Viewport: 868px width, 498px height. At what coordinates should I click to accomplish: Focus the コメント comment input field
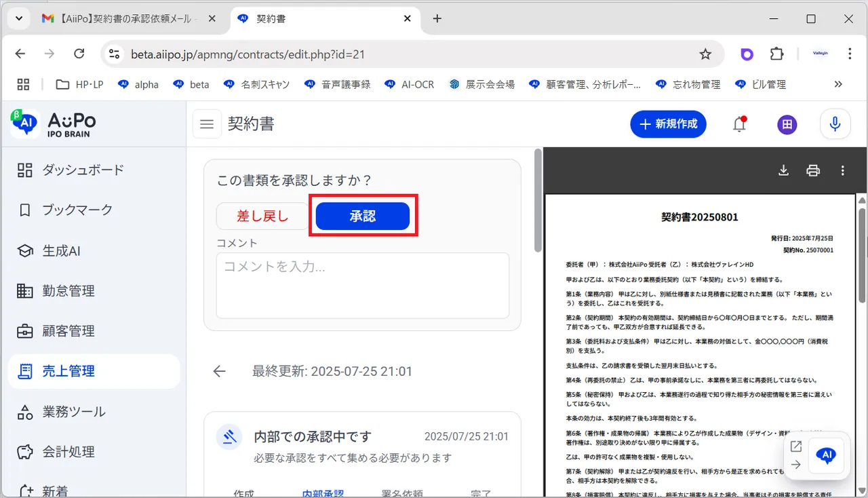click(362, 285)
